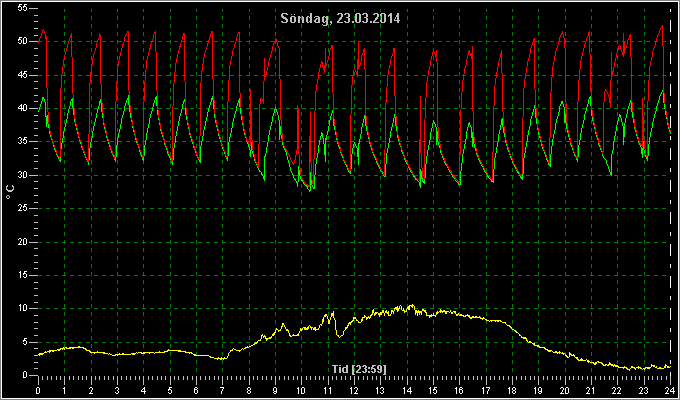Click the 50 value on temperature axis
The width and height of the screenshot is (680, 400).
tap(23, 42)
